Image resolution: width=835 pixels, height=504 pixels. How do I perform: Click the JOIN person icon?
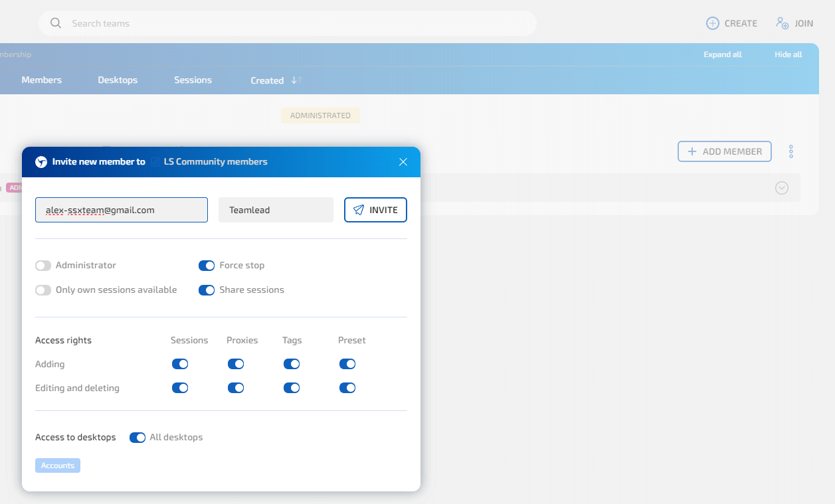click(x=783, y=23)
